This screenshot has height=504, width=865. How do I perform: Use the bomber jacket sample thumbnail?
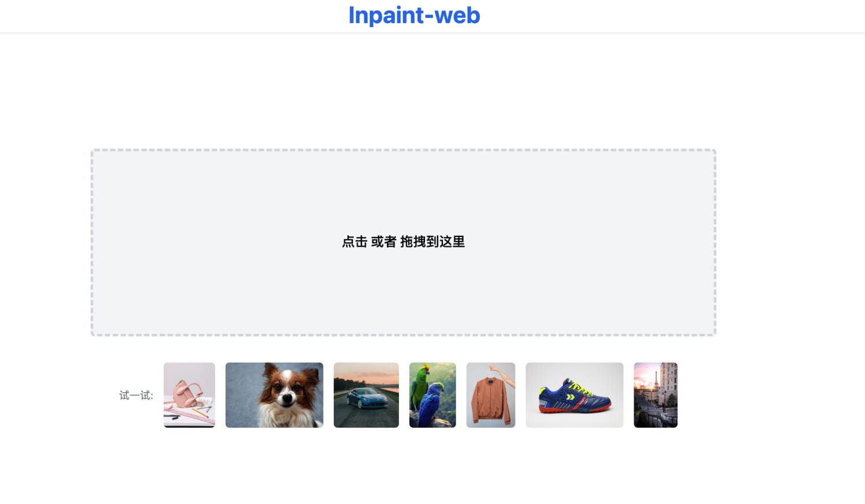(x=491, y=395)
